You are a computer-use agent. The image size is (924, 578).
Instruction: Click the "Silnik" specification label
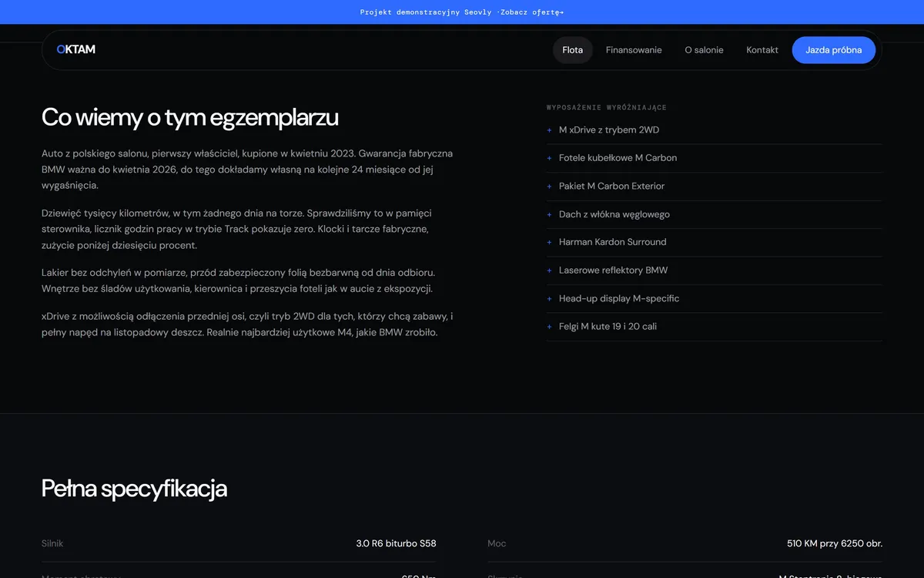(52, 543)
